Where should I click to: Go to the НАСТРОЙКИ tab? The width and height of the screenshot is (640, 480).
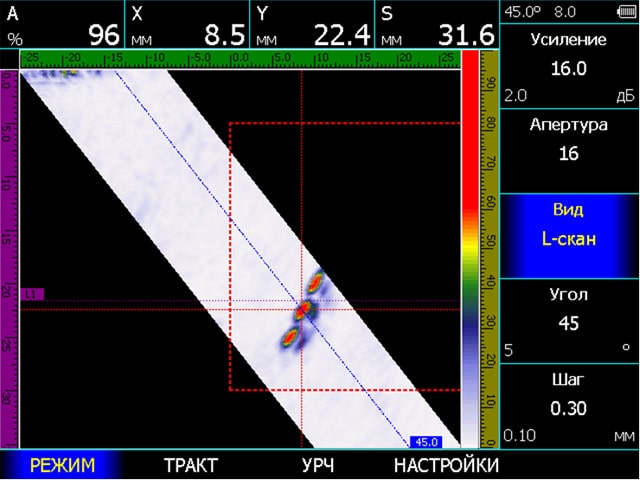click(446, 465)
